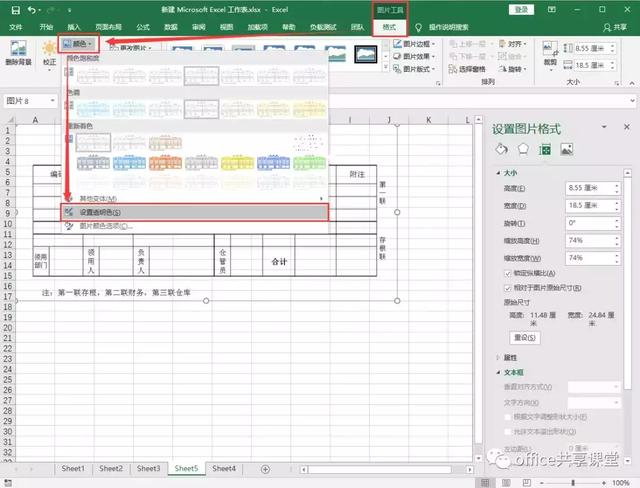This screenshot has width=640, height=488.
Task: Toggle 允许文本溢出形状 checkbox
Action: [508, 432]
